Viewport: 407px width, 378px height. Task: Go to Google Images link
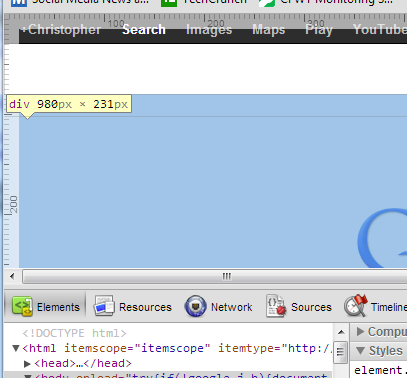tap(209, 30)
